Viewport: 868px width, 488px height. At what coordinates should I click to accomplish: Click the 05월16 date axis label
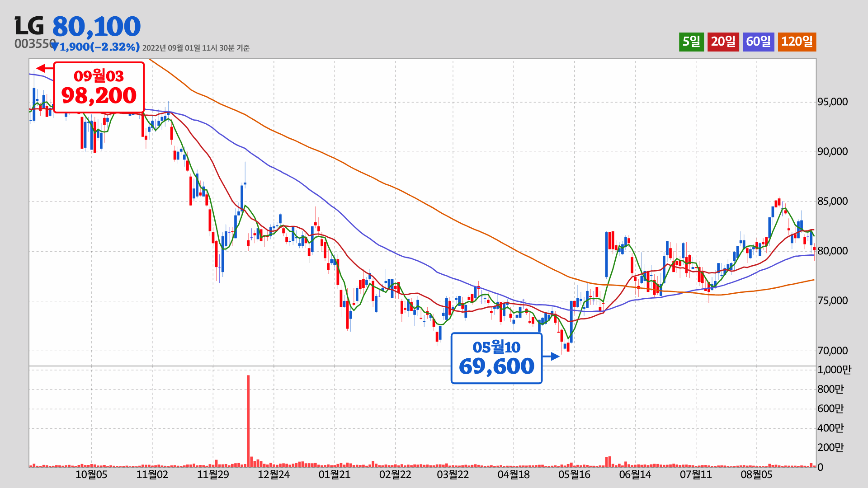(x=574, y=474)
